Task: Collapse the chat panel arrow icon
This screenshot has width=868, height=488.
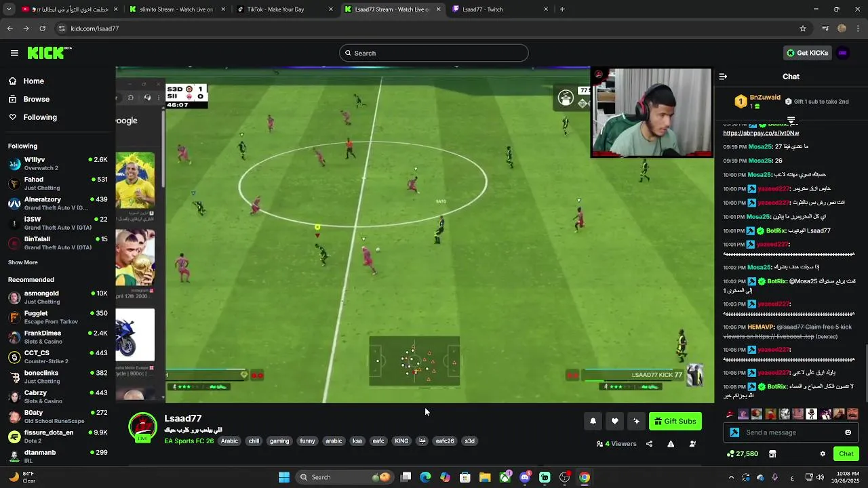Action: coord(723,77)
